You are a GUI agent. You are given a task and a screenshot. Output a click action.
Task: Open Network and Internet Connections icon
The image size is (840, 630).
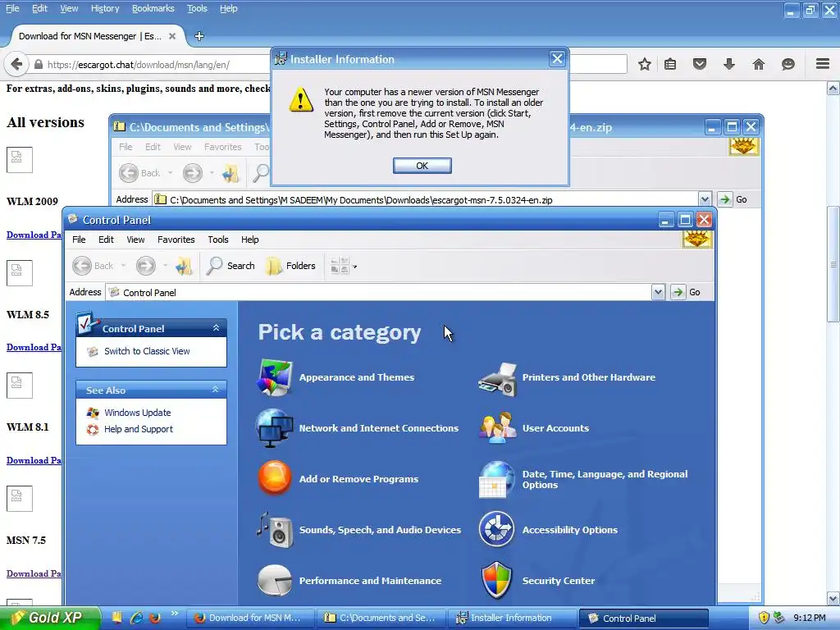274,428
